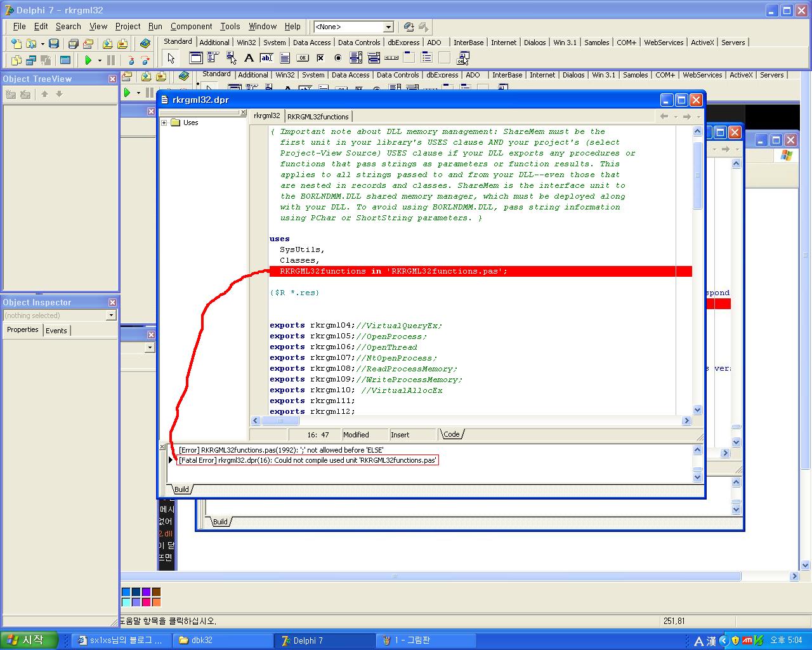Switch to RKRGML32functions editor tab
Image resolution: width=812 pixels, height=650 pixels.
318,116
